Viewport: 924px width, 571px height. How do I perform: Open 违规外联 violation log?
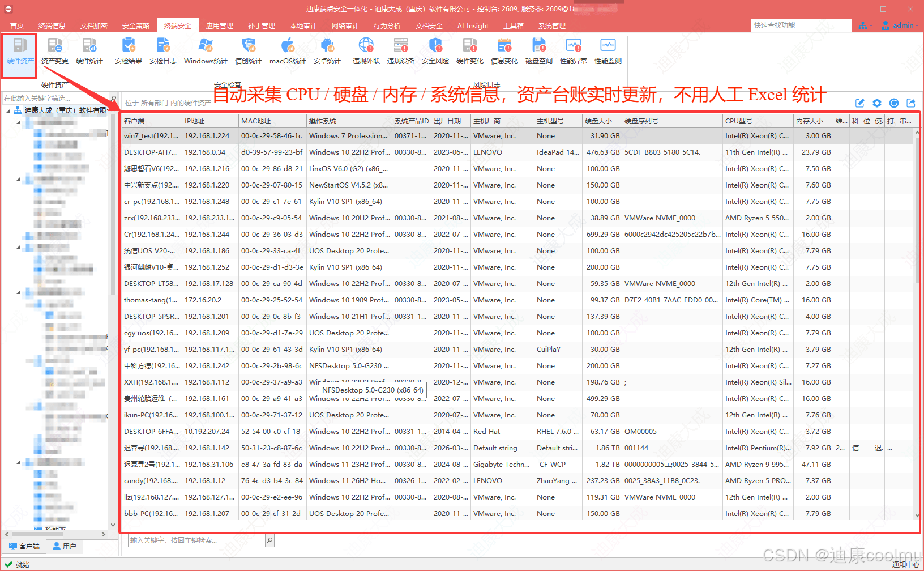point(366,52)
